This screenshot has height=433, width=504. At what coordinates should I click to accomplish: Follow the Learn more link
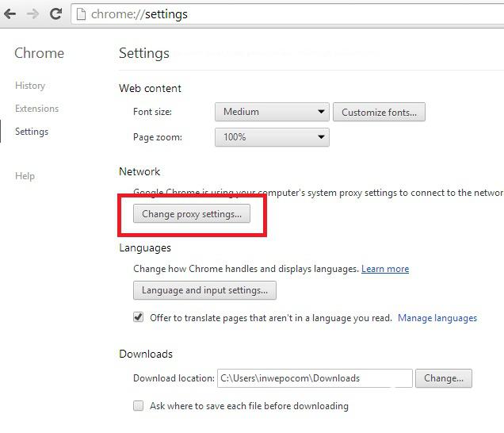pyautogui.click(x=385, y=270)
